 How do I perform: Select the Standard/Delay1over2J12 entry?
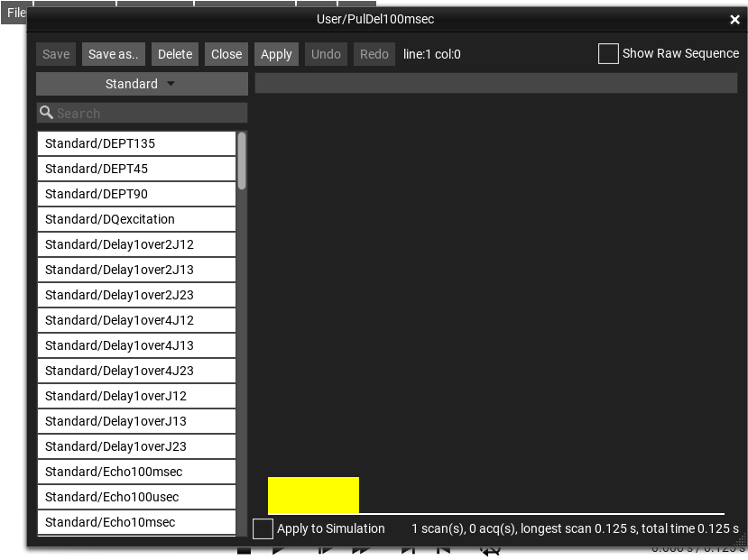click(x=136, y=244)
